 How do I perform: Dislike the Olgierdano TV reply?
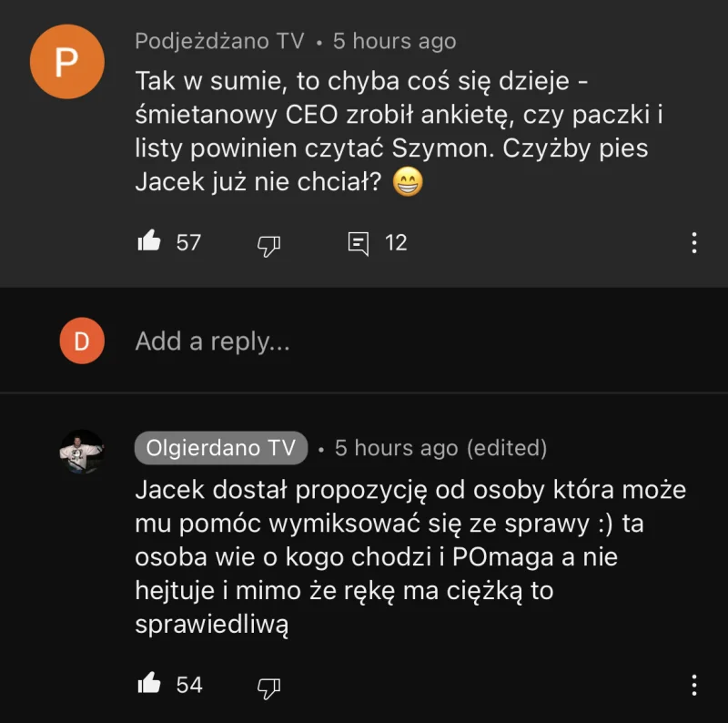pos(268,685)
